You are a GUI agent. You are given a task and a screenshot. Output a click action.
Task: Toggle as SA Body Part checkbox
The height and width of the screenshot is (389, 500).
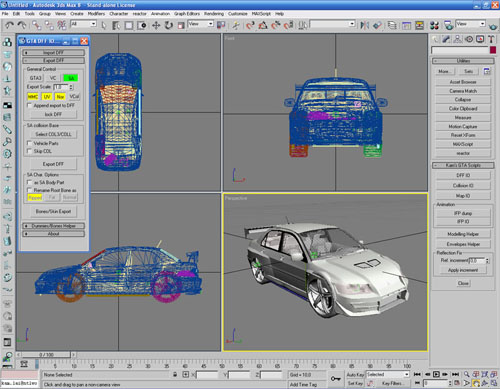29,182
